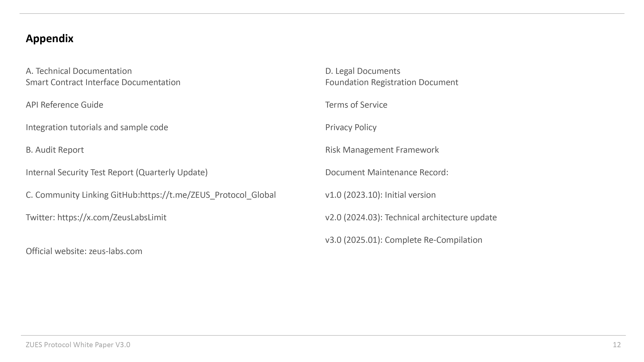
Task: Click 'Smart Contract Interface Documentation' text
Action: (103, 82)
